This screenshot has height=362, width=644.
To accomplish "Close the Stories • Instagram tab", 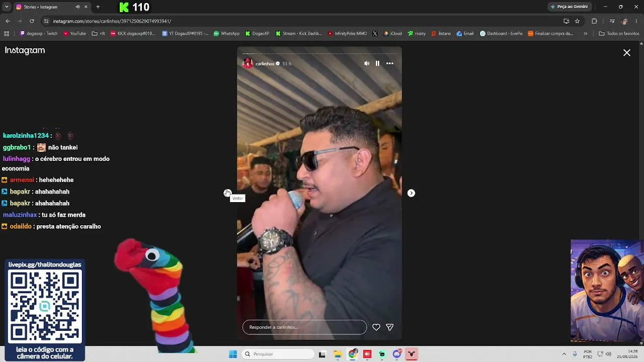I will [x=86, y=7].
